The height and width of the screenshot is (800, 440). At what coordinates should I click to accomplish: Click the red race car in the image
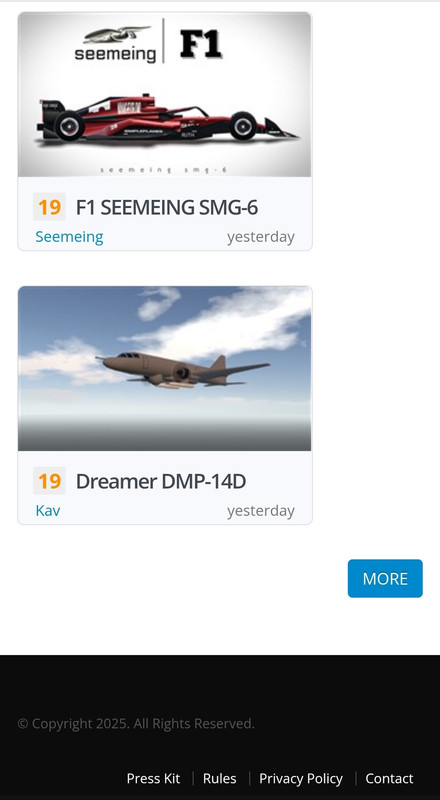tap(166, 118)
